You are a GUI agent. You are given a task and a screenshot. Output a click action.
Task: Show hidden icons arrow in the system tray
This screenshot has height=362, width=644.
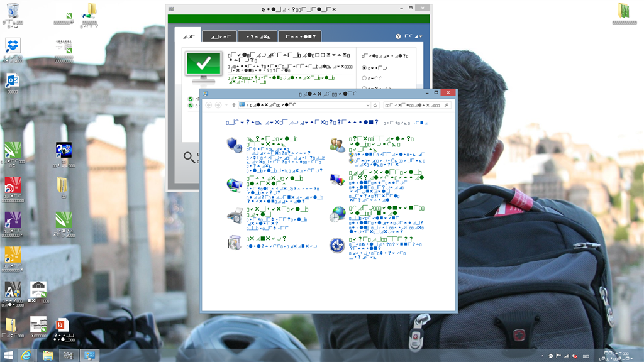point(542,356)
